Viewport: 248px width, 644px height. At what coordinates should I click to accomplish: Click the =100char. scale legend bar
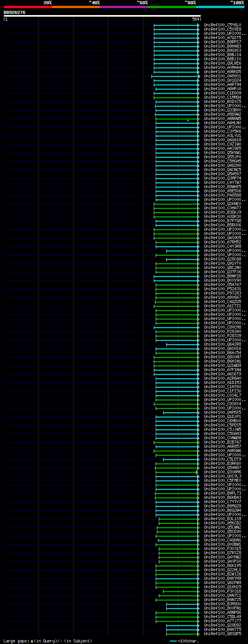[173, 641]
